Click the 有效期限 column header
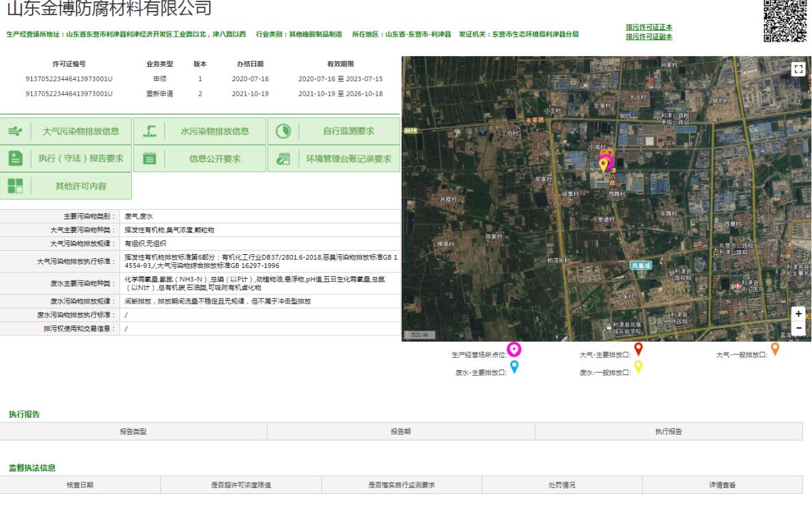The width and height of the screenshot is (812, 509). 340,64
